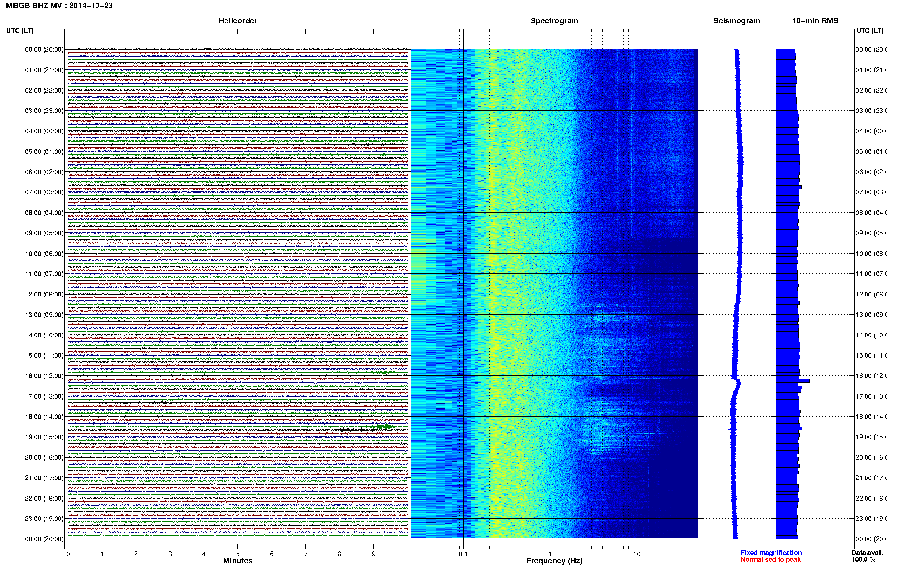Image resolution: width=924 pixels, height=578 pixels.
Task: Select the Helicorder panel heading
Action: (237, 21)
